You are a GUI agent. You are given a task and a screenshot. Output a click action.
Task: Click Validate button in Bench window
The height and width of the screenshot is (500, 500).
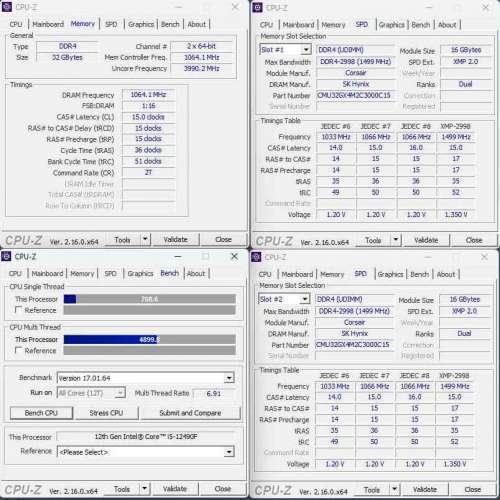pos(175,489)
